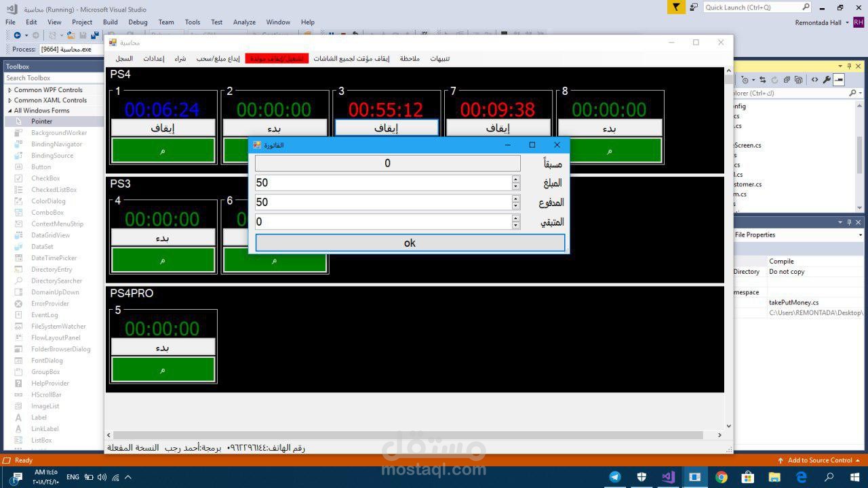Open Microsoft Edge from the taskbar
868x488 pixels.
(x=801, y=477)
